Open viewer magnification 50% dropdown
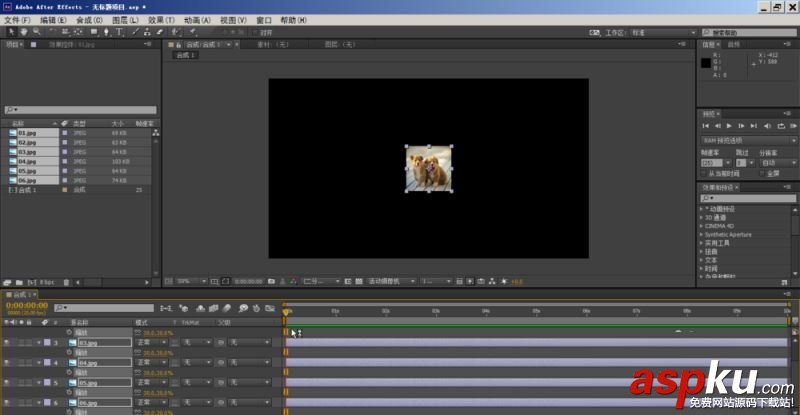This screenshot has height=415, width=800. 191,281
